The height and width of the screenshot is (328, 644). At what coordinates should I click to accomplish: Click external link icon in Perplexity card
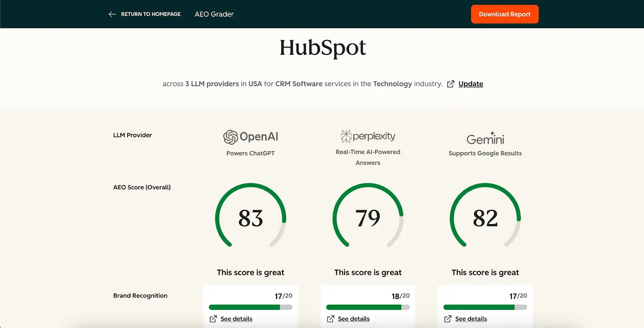330,319
